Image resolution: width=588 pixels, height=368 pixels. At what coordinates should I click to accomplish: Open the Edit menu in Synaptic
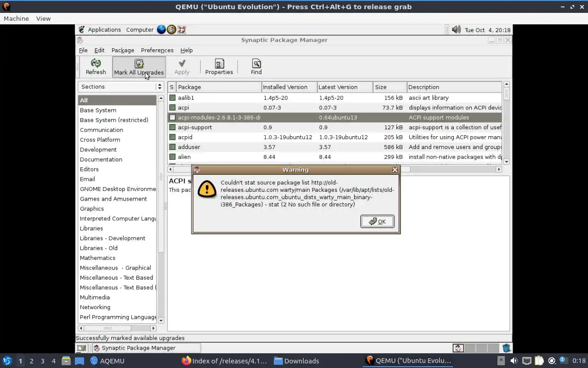click(x=99, y=50)
